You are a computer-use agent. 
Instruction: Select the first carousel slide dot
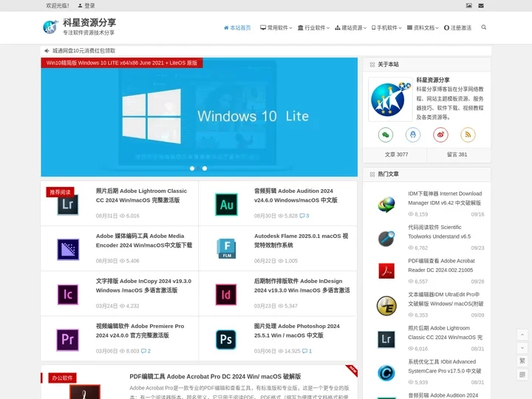(x=192, y=168)
